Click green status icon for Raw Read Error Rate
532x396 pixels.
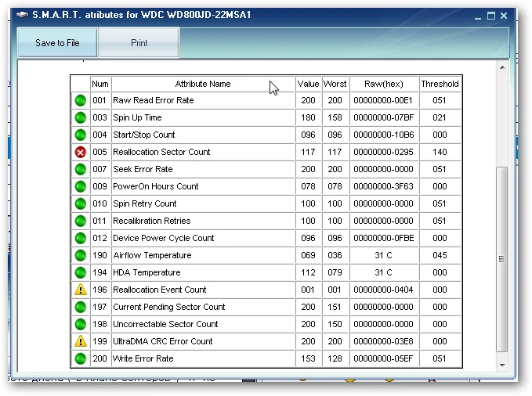(81, 100)
